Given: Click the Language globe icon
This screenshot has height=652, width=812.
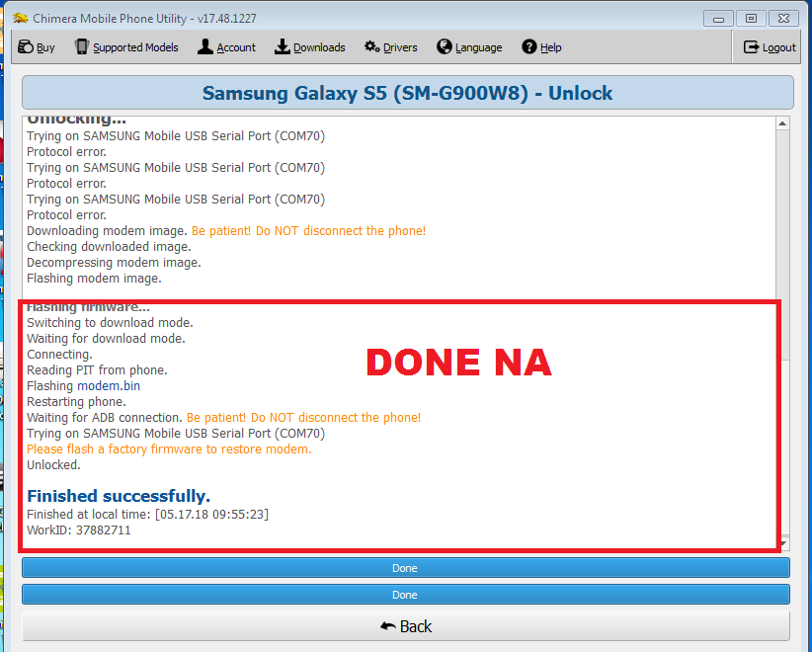Looking at the screenshot, I should [444, 46].
